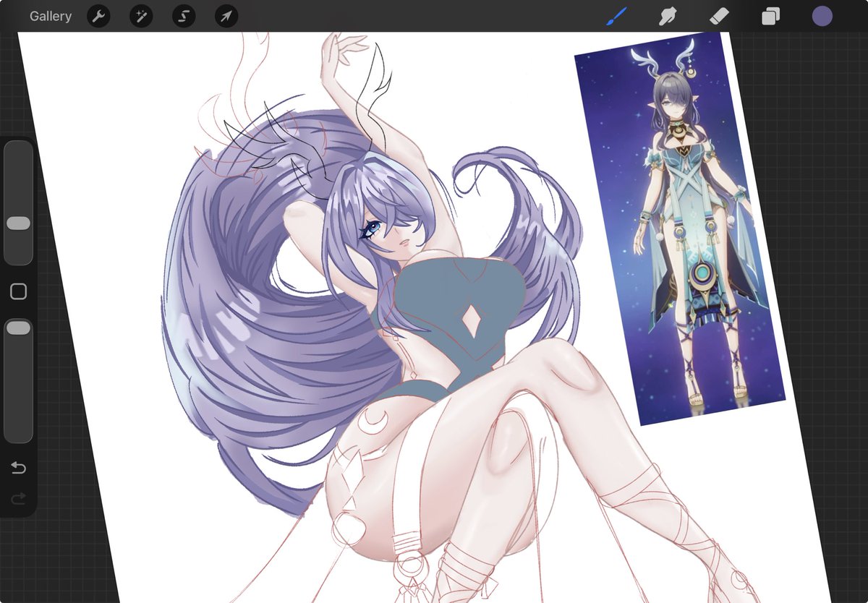Open the Layers panel

(x=770, y=16)
